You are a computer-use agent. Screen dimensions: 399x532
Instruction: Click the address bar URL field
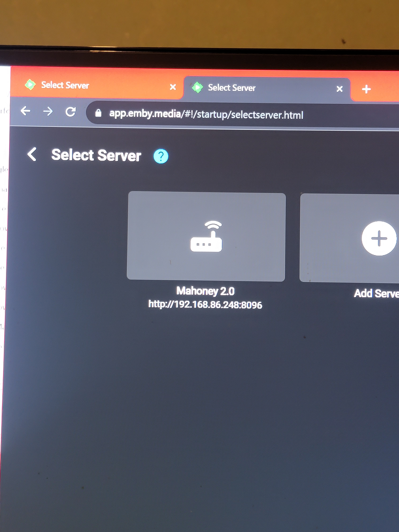[x=206, y=115]
